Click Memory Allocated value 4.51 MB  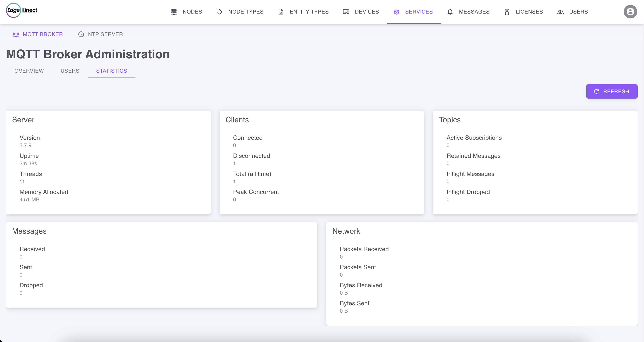click(29, 199)
